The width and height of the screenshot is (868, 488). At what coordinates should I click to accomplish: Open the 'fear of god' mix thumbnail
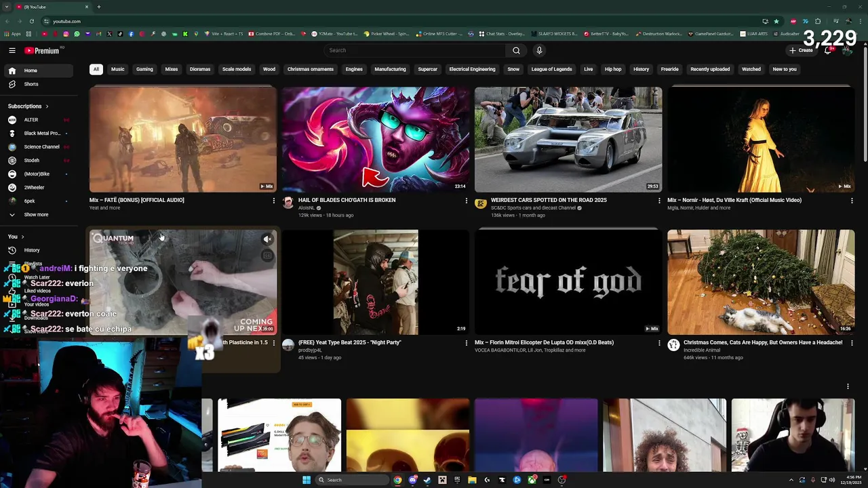568,282
